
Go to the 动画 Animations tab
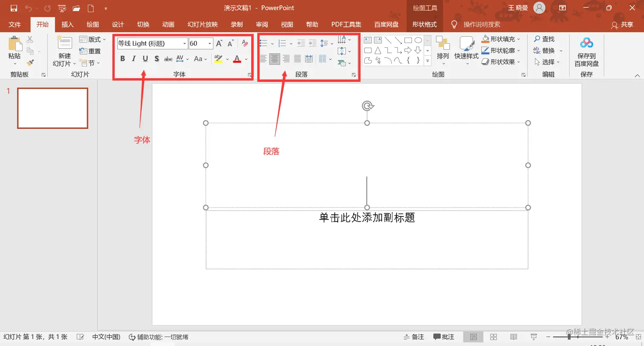click(x=168, y=24)
